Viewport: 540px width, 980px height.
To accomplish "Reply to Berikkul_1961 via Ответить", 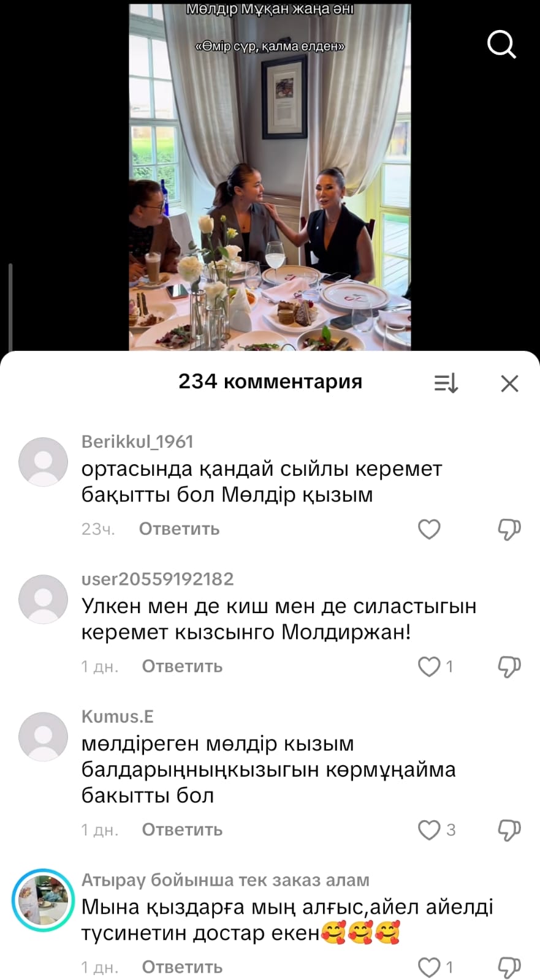I will click(179, 529).
